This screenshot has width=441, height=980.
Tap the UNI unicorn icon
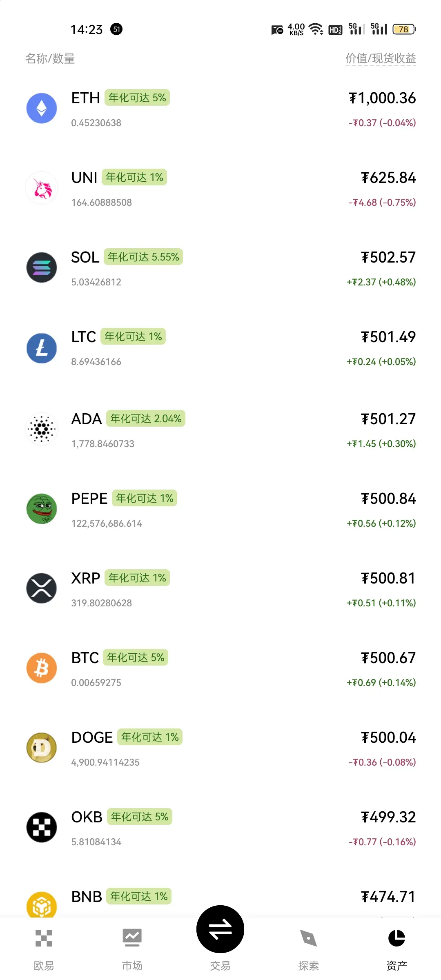(x=42, y=188)
